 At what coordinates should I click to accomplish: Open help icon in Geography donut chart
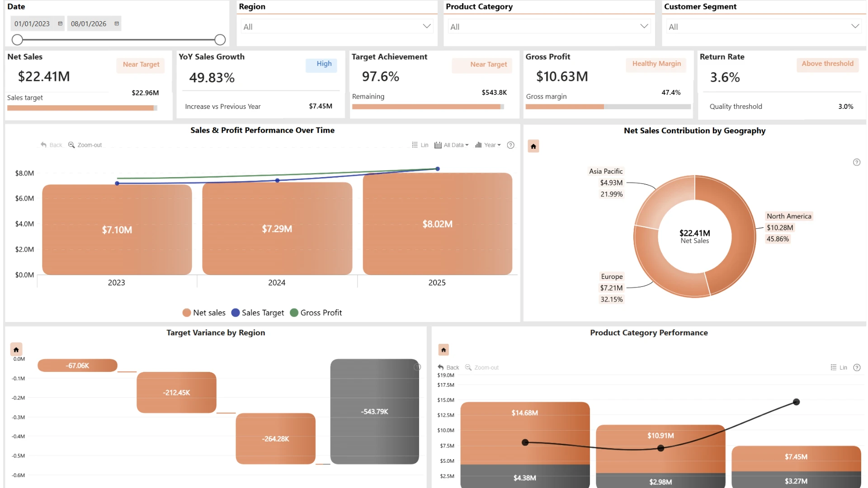tap(857, 162)
